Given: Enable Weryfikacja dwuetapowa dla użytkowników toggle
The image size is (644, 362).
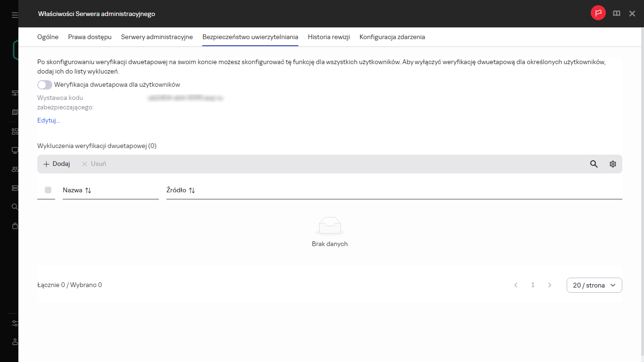Looking at the screenshot, I should pos(45,85).
